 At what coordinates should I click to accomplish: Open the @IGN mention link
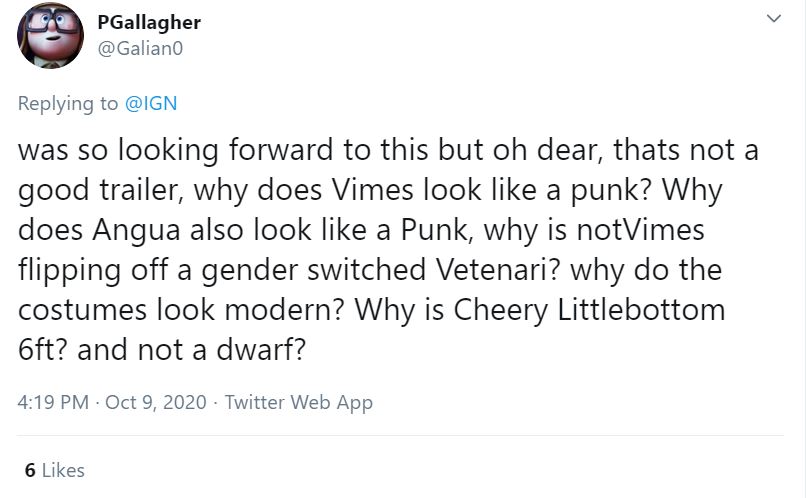click(x=151, y=102)
